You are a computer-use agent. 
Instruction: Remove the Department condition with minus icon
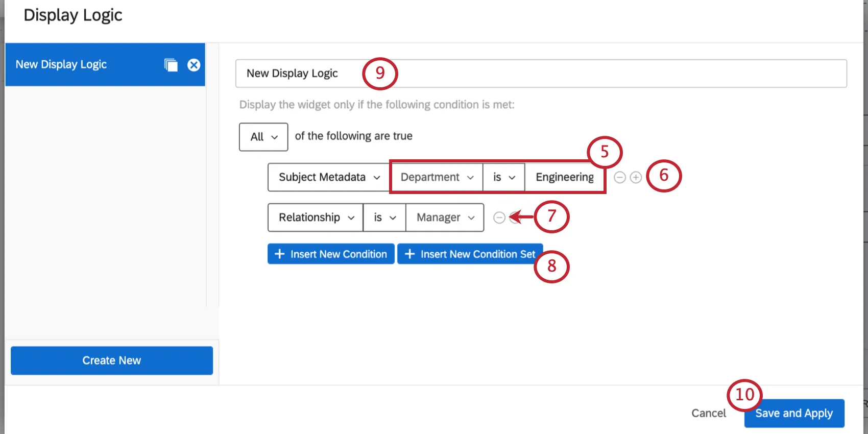(619, 177)
